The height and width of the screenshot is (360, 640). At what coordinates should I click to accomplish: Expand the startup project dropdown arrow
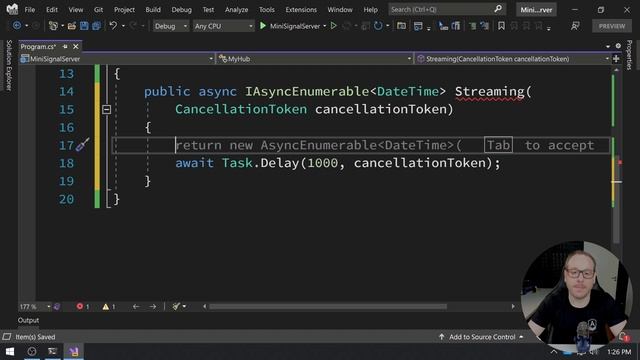(324, 26)
